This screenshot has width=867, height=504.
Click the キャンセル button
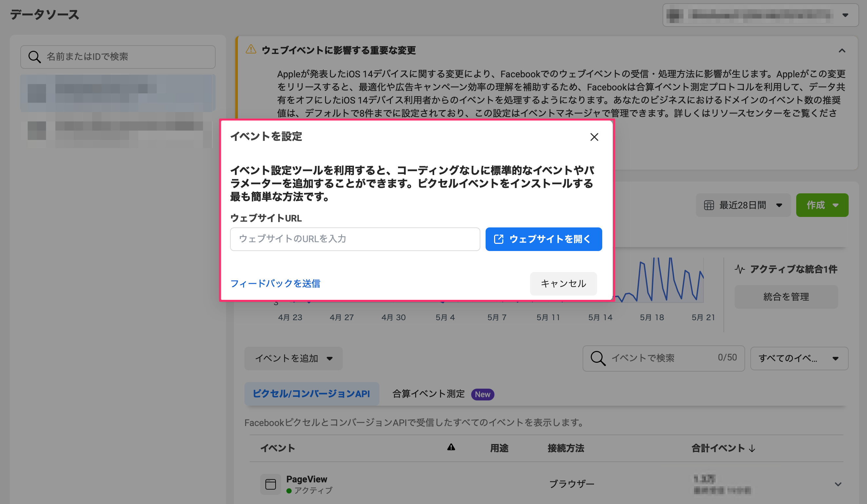click(563, 283)
